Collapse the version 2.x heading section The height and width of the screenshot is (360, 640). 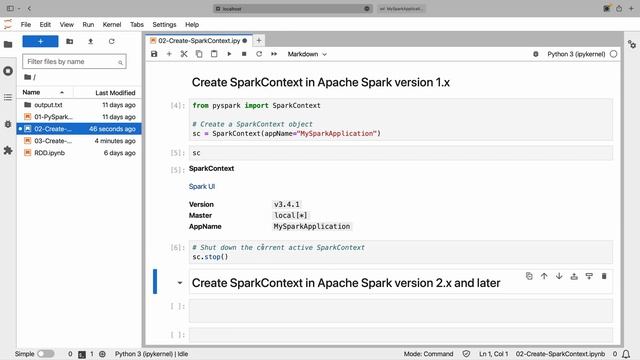tap(180, 283)
